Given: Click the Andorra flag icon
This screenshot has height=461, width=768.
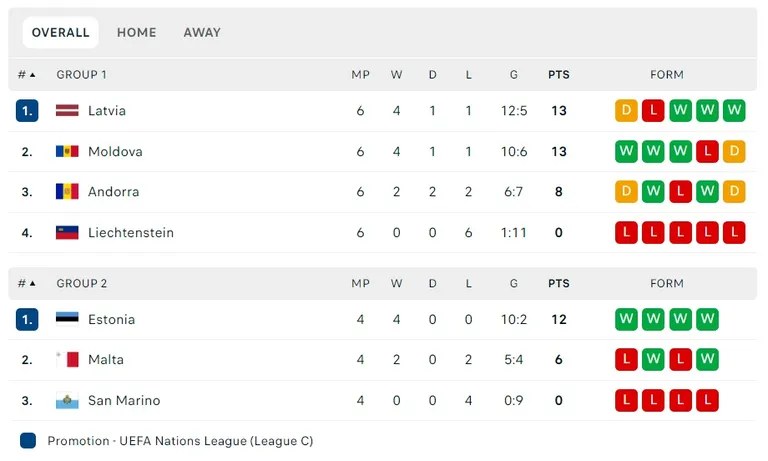Looking at the screenshot, I should click(67, 192).
